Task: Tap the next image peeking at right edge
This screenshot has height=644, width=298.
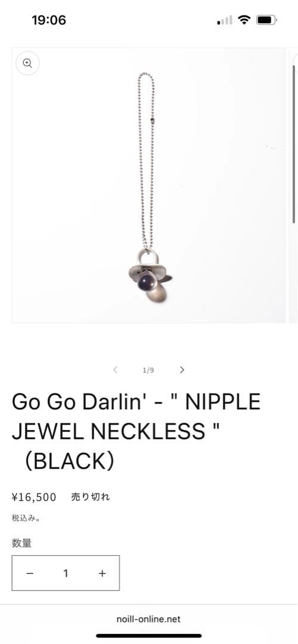Action: click(x=293, y=185)
